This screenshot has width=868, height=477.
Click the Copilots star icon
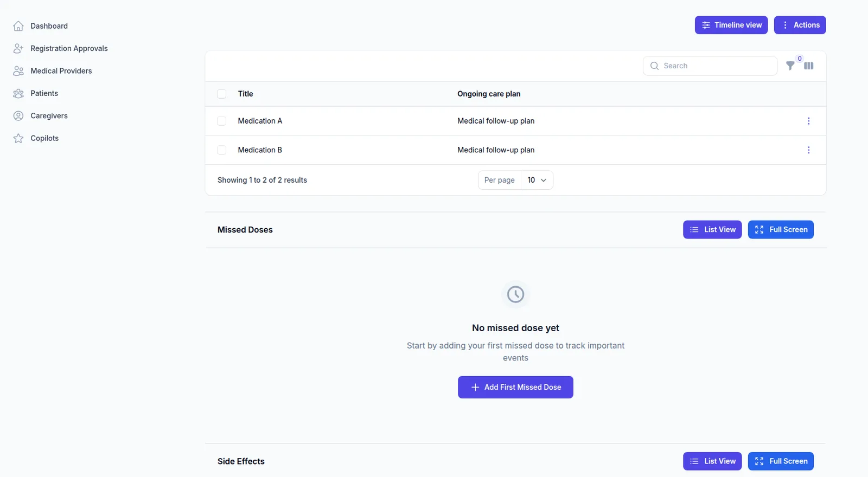(18, 138)
